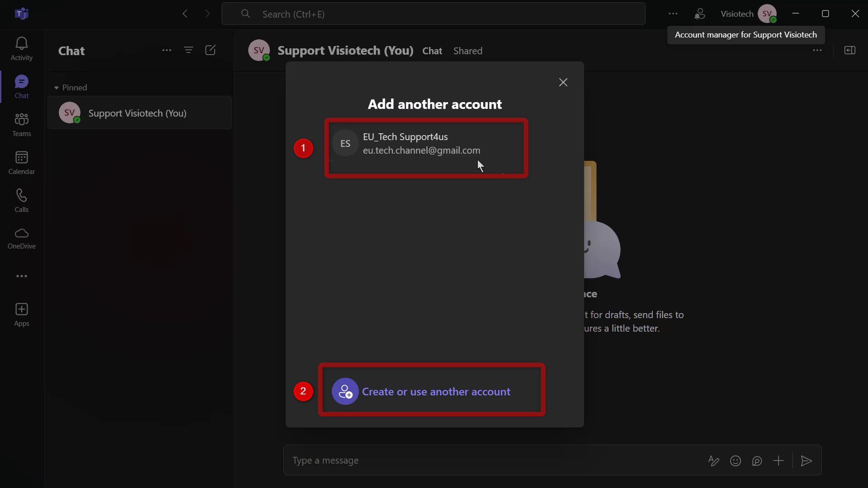Open more chat list options
This screenshot has height=488, width=868.
pyautogui.click(x=167, y=50)
